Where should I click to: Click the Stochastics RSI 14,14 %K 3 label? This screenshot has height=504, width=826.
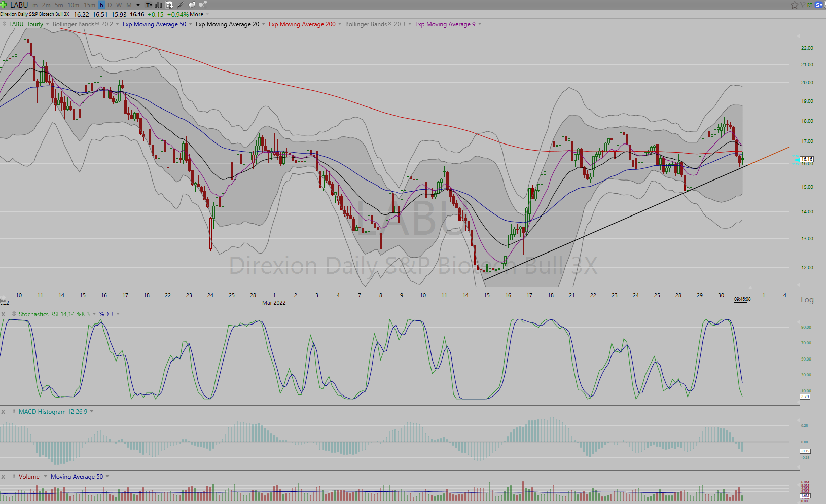(x=54, y=314)
